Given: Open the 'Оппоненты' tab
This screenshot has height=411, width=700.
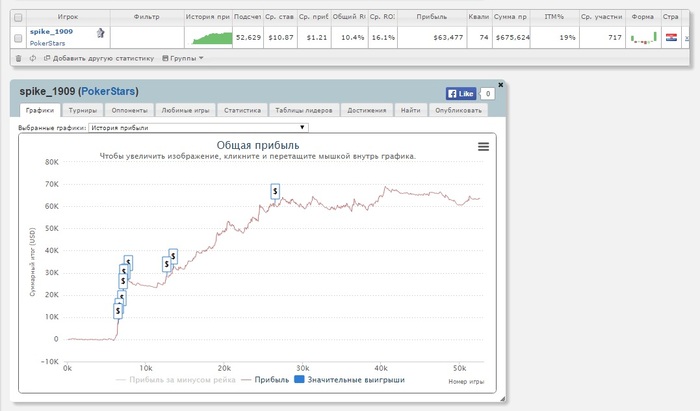Looking at the screenshot, I should pyautogui.click(x=129, y=110).
